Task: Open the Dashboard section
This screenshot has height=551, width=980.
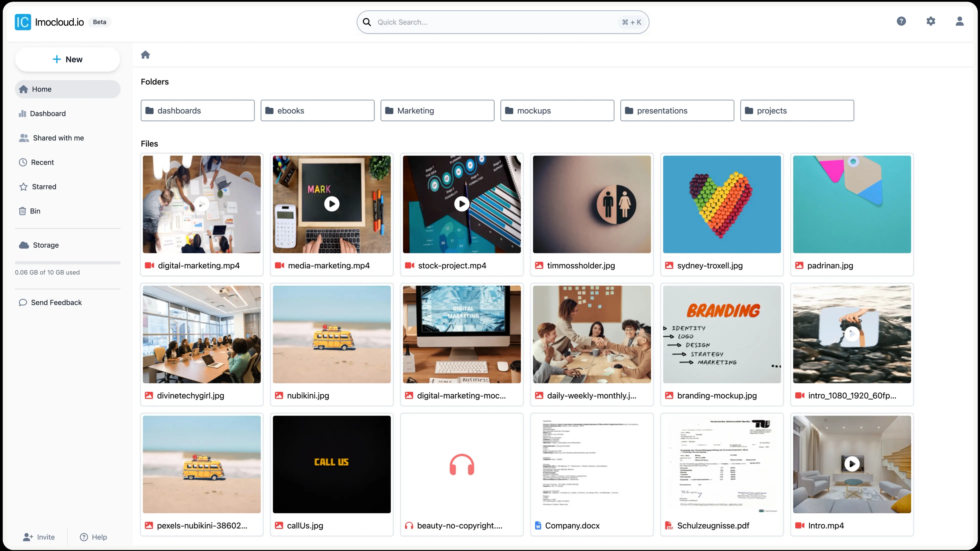Action: point(48,113)
